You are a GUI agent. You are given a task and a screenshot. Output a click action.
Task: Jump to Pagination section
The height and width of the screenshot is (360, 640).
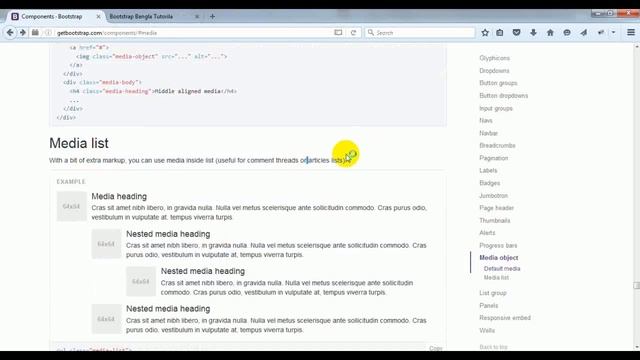(493, 158)
